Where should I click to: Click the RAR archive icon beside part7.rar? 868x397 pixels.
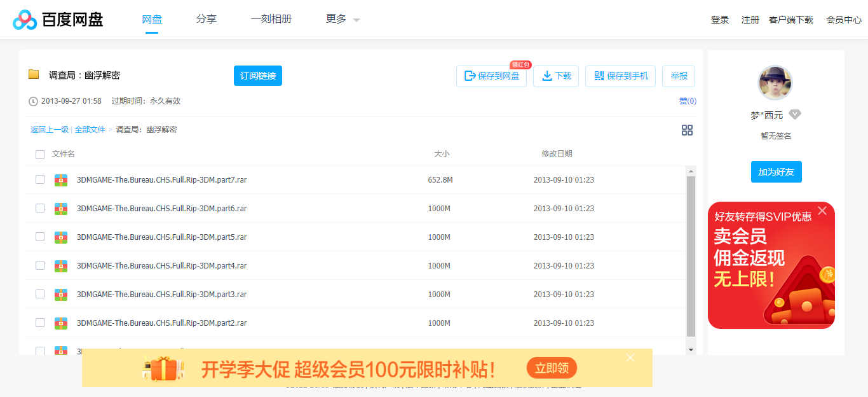tap(60, 179)
